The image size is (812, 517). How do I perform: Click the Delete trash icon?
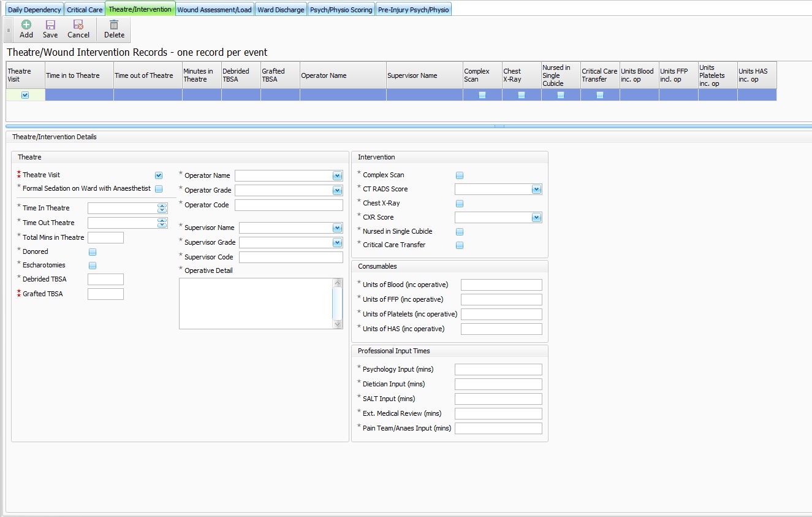click(x=114, y=25)
